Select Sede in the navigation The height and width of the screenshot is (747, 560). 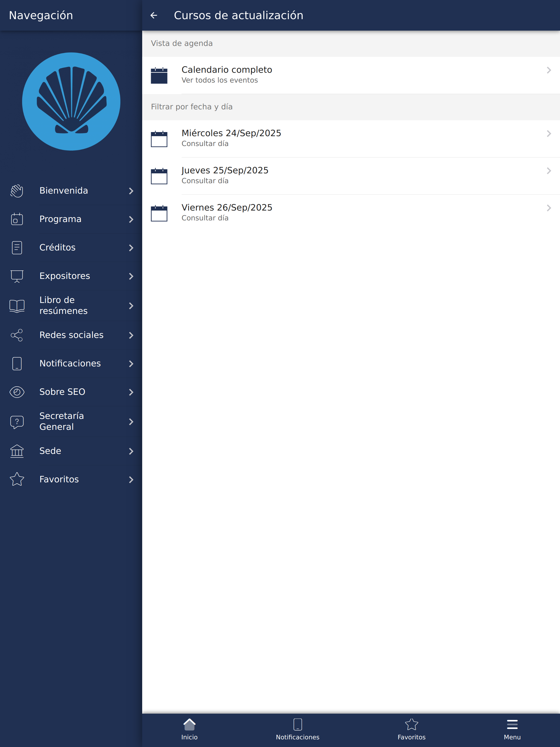point(71,451)
